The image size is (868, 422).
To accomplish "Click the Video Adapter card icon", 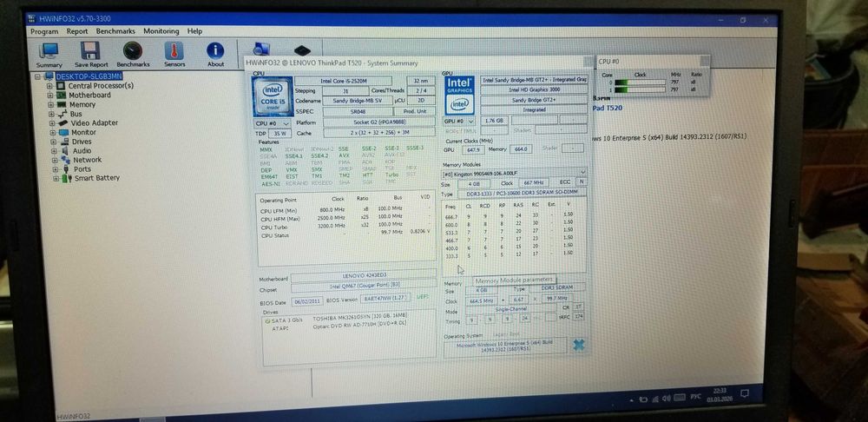I will point(62,123).
